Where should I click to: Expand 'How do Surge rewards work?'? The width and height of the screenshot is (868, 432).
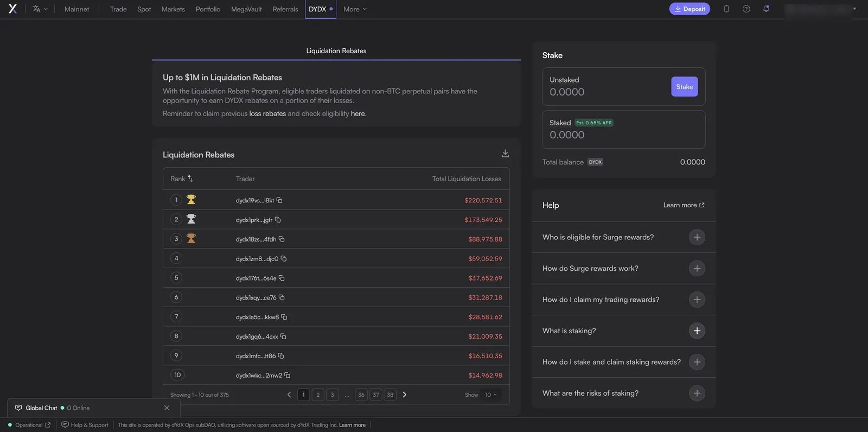697,268
